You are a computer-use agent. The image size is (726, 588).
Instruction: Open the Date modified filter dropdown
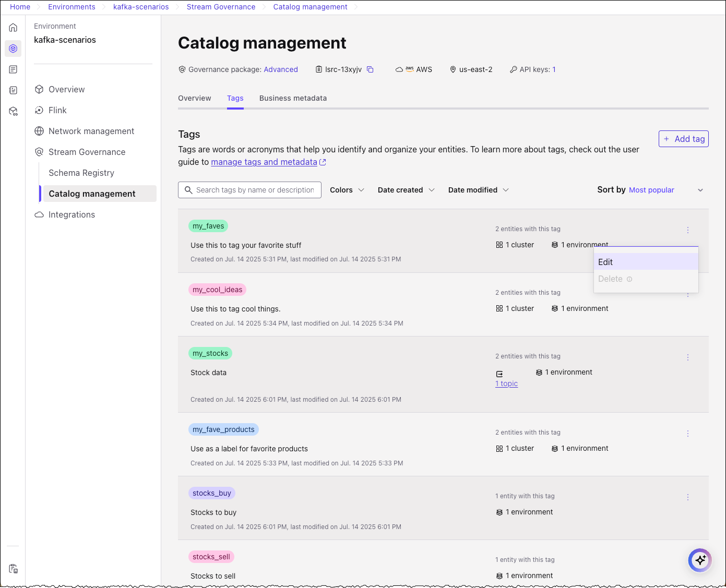[478, 190]
